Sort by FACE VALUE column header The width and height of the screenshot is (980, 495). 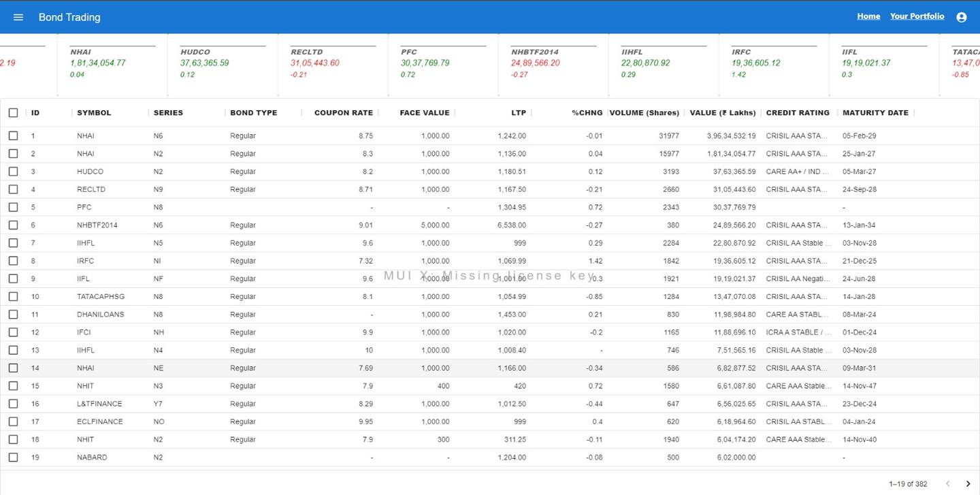425,113
